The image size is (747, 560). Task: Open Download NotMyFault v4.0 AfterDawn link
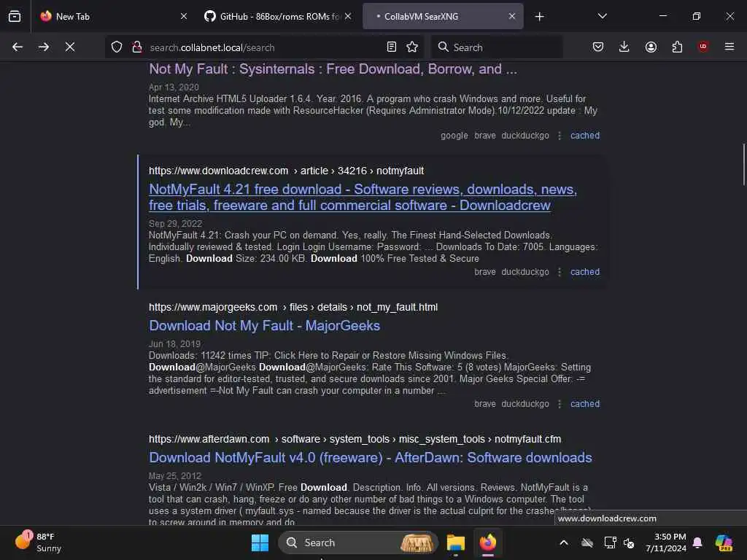[x=370, y=458]
